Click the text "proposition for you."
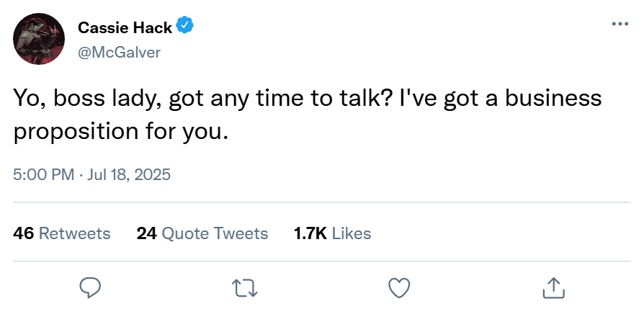 [x=124, y=133]
